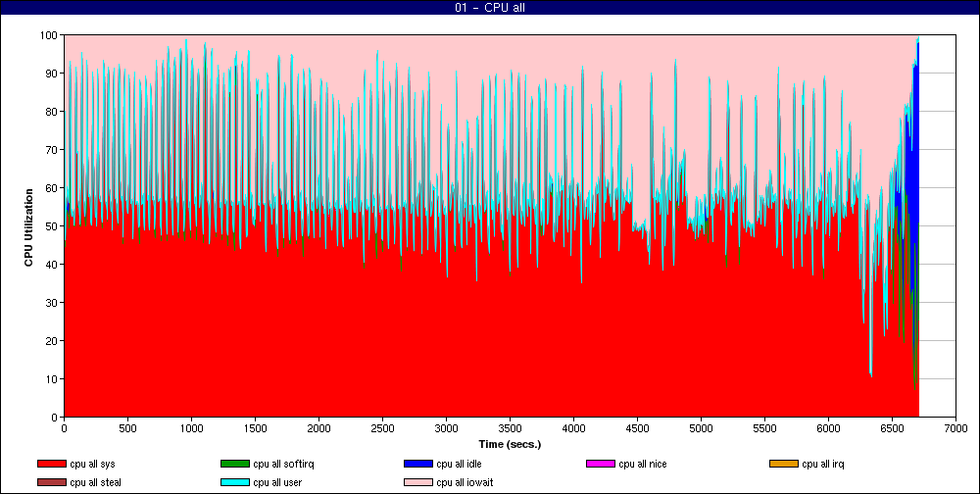Click the blue cpu all idle swatch
Image resolution: width=980 pixels, height=494 pixels.
[x=417, y=464]
